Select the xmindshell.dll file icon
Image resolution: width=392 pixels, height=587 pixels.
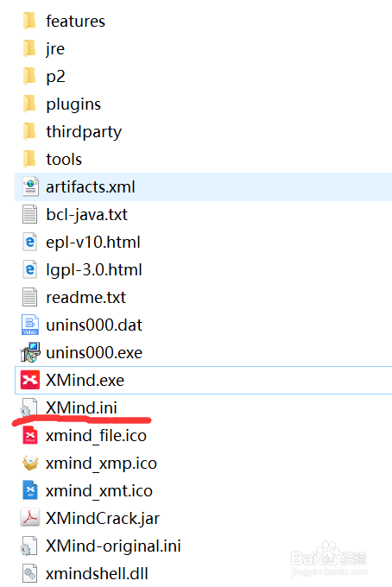(30, 573)
